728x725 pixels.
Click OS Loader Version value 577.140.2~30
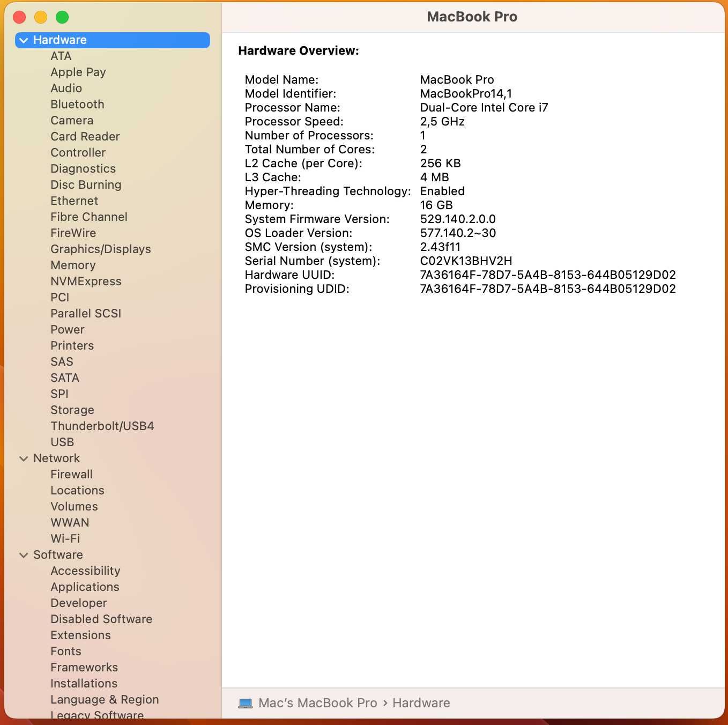(x=458, y=233)
